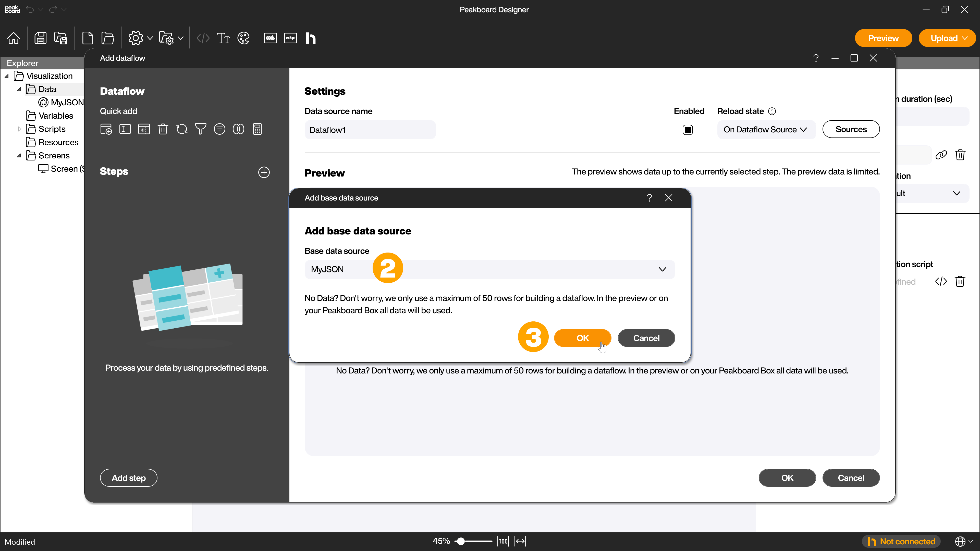The width and height of the screenshot is (980, 551).
Task: Open the color palette icon
Action: [243, 38]
